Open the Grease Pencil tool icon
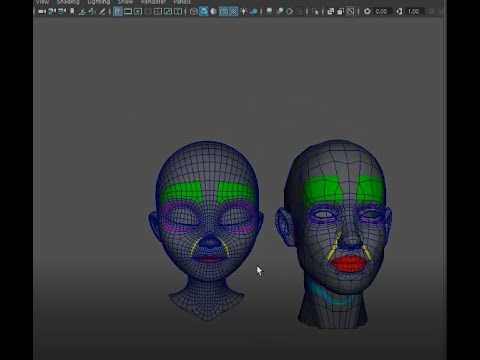The image size is (480, 360). coord(102,12)
